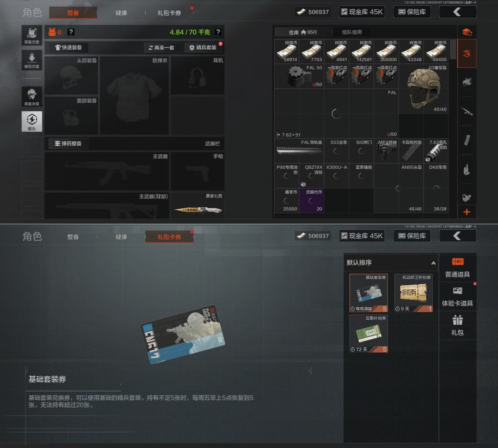Select the 体验卡道具 category

coord(457,296)
